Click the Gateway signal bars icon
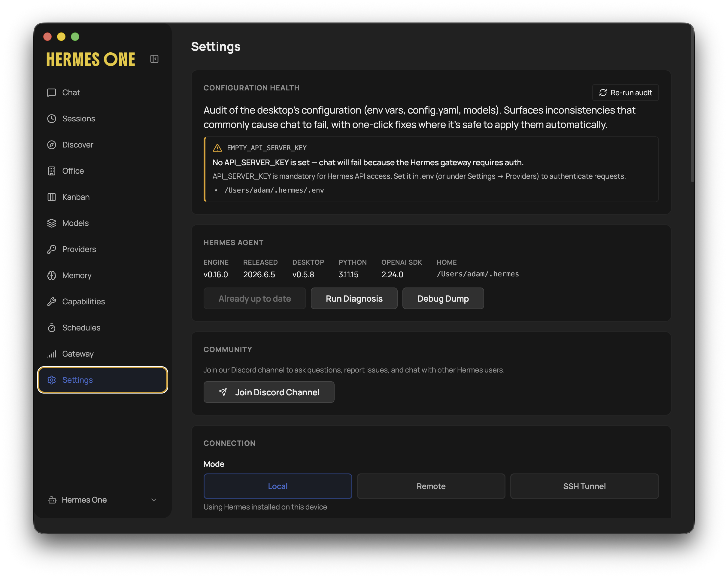728x578 pixels. (52, 354)
